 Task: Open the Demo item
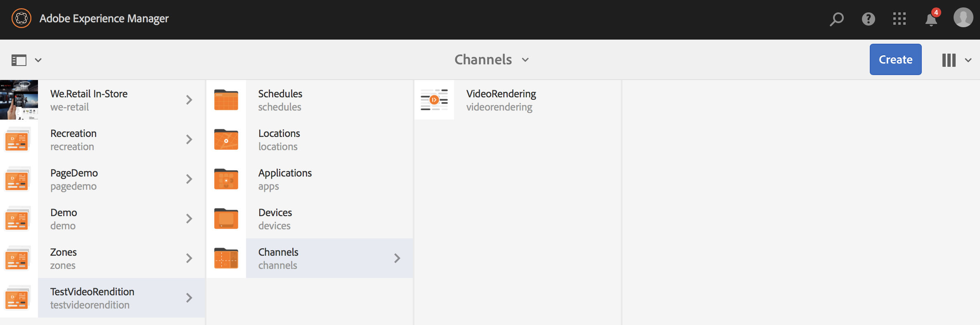tap(102, 219)
